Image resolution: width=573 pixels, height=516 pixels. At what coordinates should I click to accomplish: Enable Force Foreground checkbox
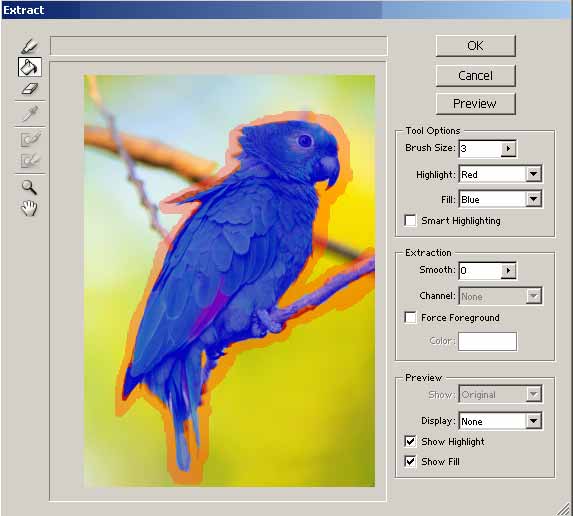pyautogui.click(x=410, y=318)
